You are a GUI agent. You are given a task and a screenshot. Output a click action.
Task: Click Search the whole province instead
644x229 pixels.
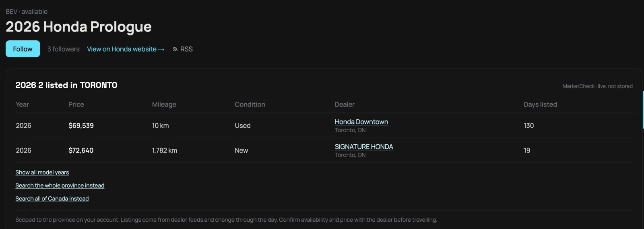click(x=60, y=185)
